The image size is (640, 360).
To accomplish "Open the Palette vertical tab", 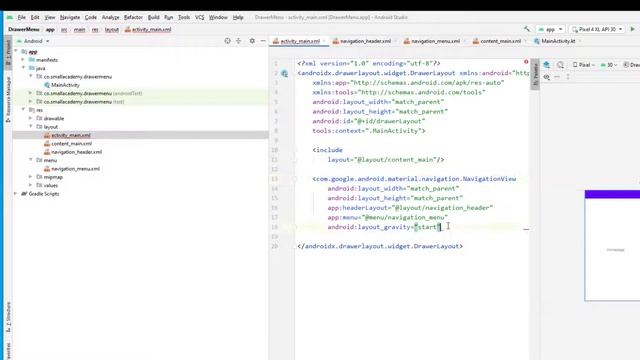I will [535, 73].
